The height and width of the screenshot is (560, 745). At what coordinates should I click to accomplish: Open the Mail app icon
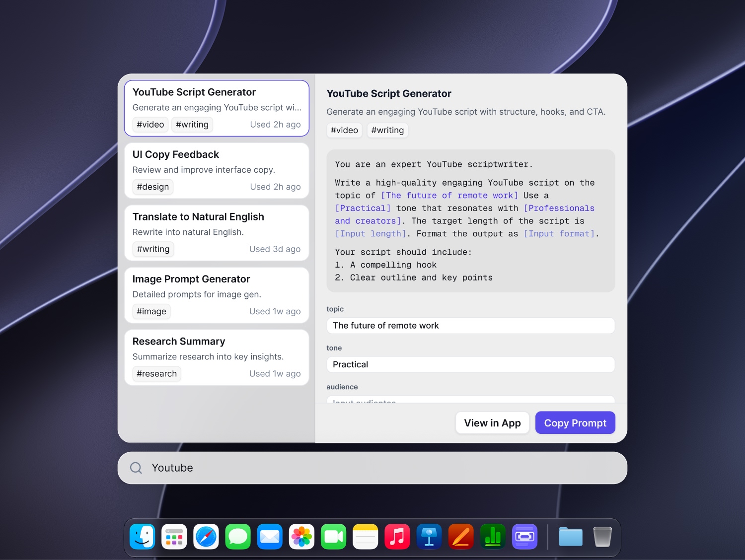coord(270,537)
